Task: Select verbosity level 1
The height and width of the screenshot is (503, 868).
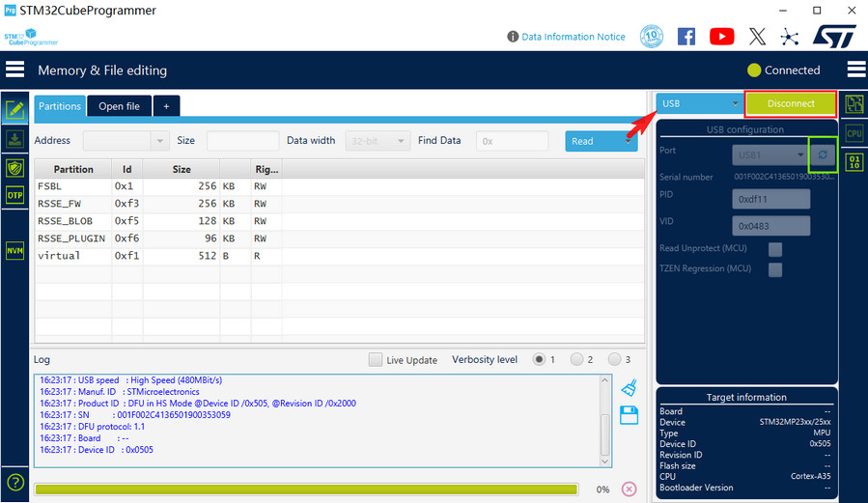Action: [x=539, y=359]
